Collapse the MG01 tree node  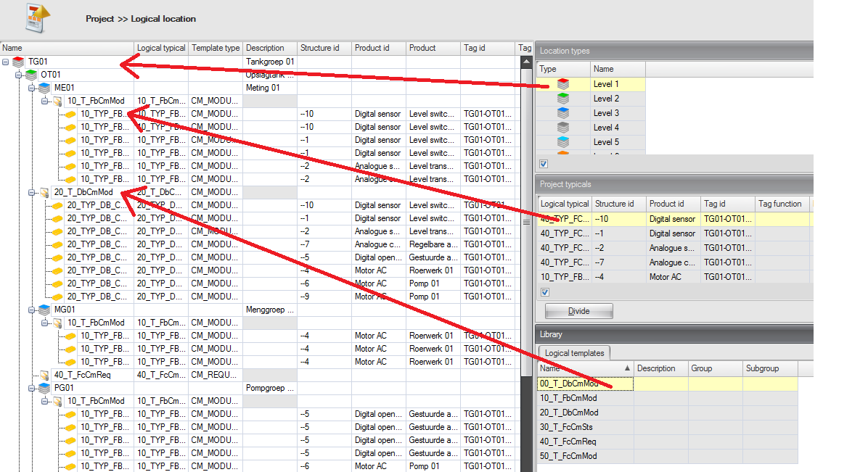click(31, 310)
